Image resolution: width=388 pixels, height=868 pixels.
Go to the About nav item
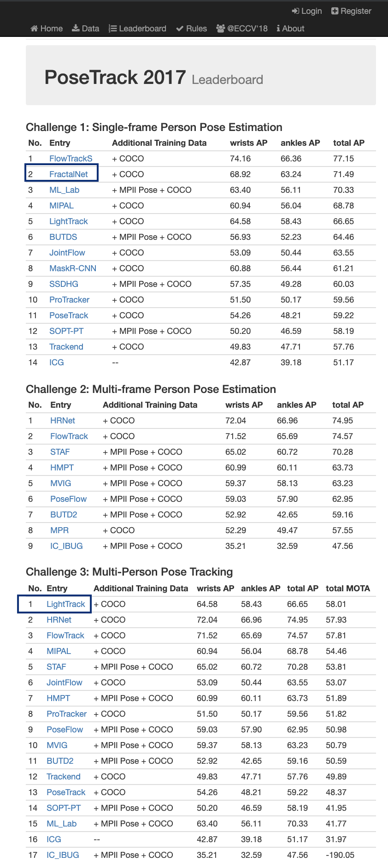click(293, 29)
